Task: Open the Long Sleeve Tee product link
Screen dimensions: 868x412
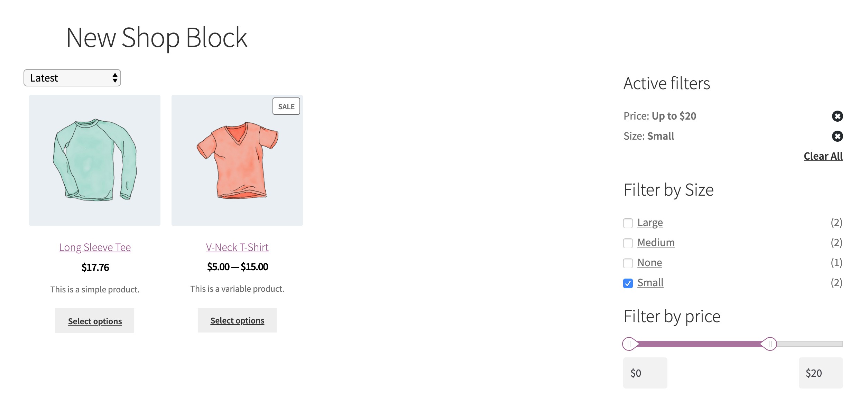Action: [x=95, y=247]
